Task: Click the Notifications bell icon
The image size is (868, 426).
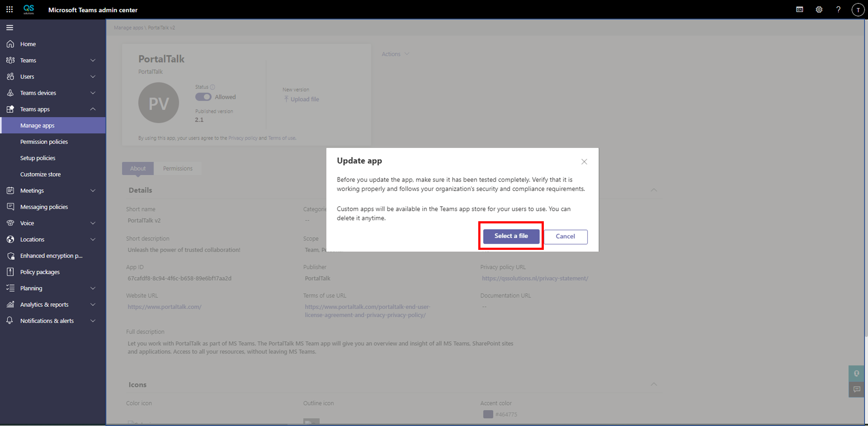Action: tap(10, 321)
